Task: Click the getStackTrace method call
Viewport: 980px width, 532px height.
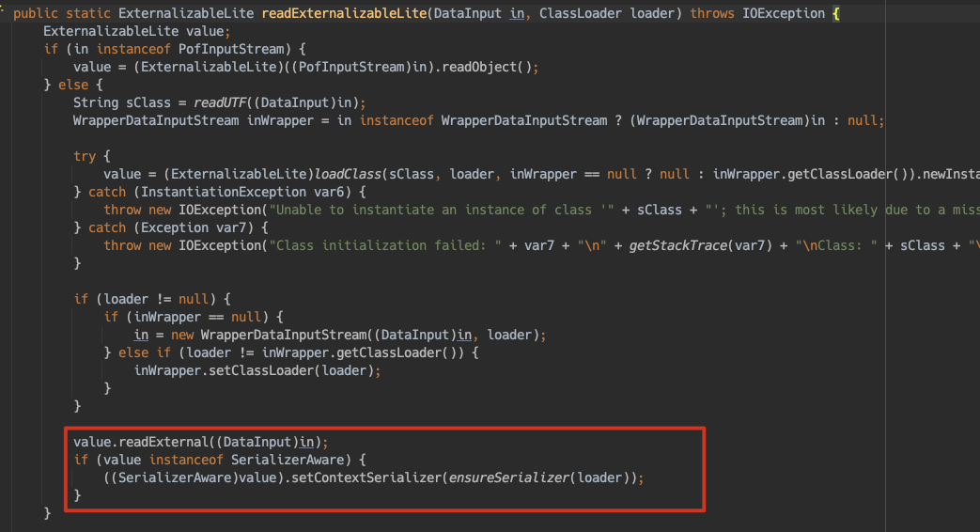Action: click(677, 245)
